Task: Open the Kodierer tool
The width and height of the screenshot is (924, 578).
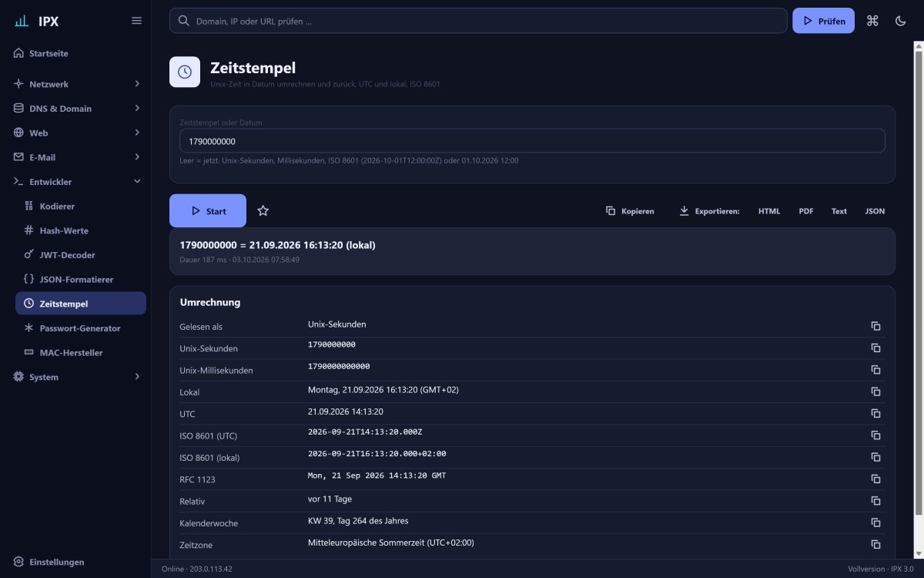Action: click(81, 207)
